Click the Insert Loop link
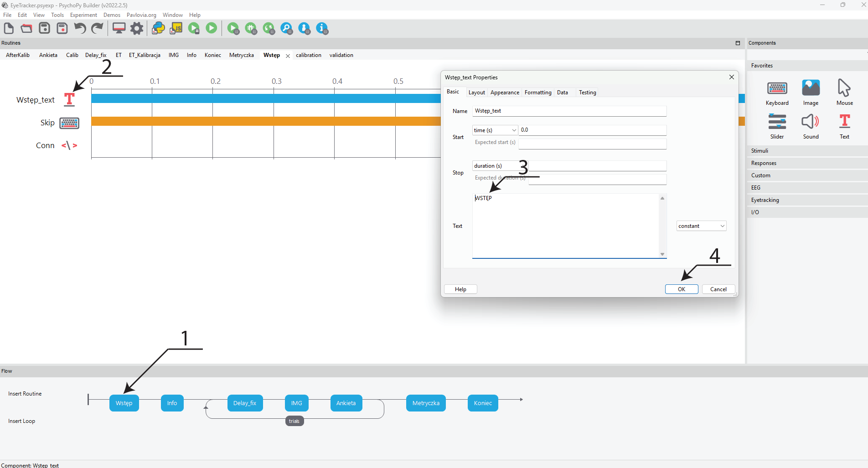The width and height of the screenshot is (868, 468). pyautogui.click(x=21, y=421)
